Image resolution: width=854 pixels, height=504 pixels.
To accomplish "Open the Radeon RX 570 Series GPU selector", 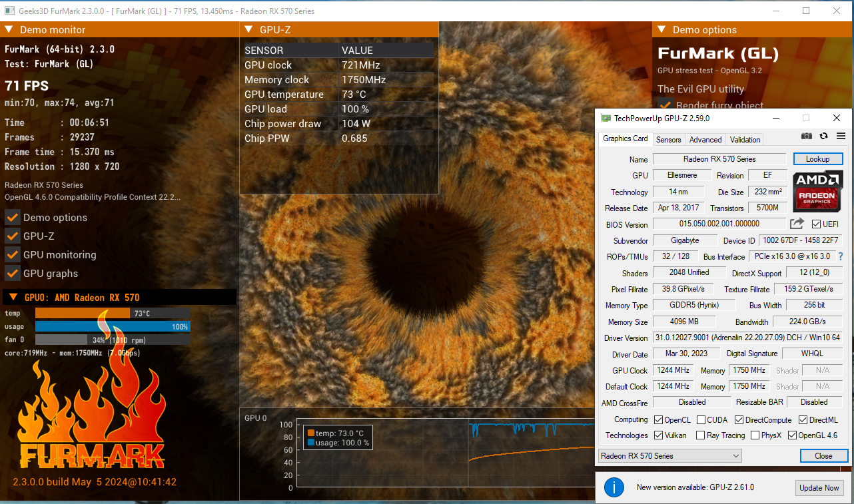I will click(669, 455).
